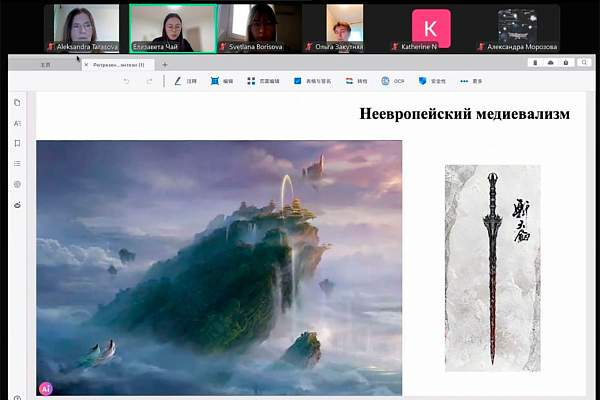This screenshot has width=600, height=400.
Task: Open the security shield tool
Action: pos(432,81)
